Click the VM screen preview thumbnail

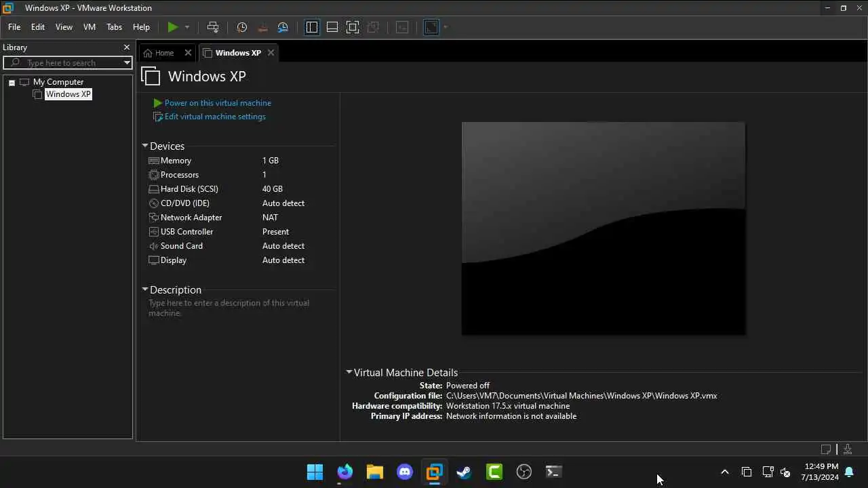604,228
